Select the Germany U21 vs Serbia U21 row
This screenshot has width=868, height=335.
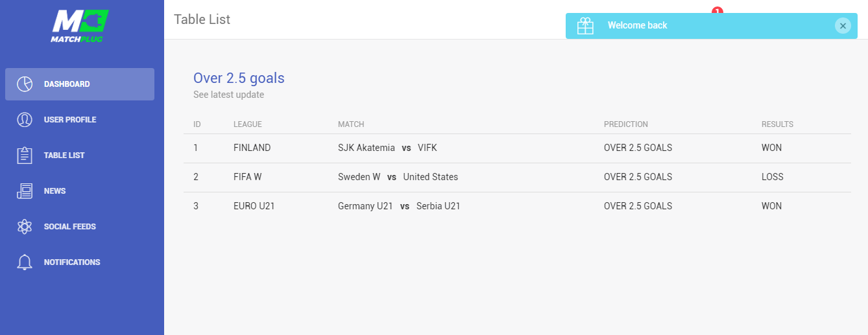tap(517, 206)
